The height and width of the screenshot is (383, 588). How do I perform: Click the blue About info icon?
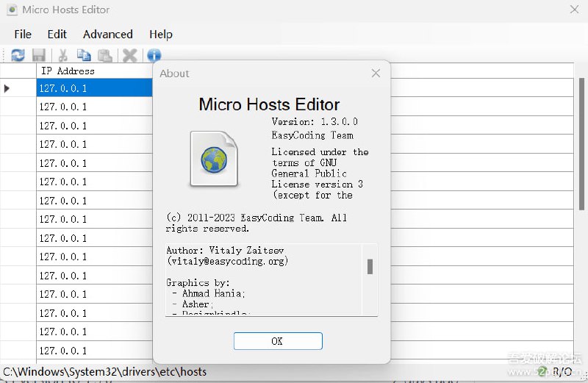click(x=154, y=55)
